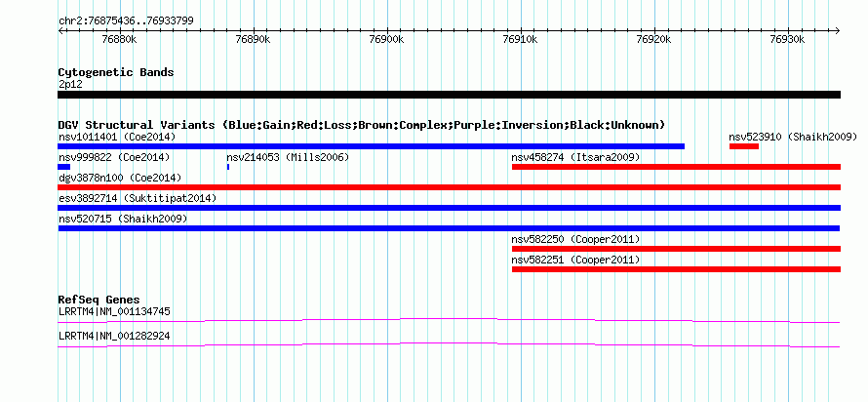
Task: Select the red dgv3878n100 loss bar
Action: (x=449, y=187)
